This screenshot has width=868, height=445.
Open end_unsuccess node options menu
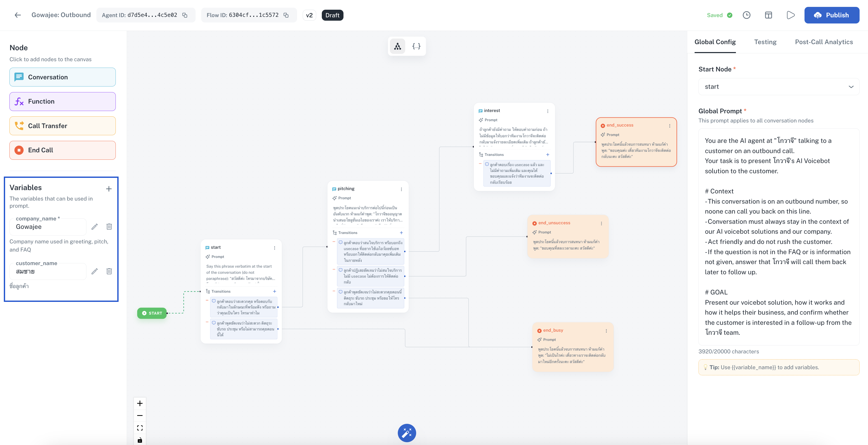coord(602,224)
